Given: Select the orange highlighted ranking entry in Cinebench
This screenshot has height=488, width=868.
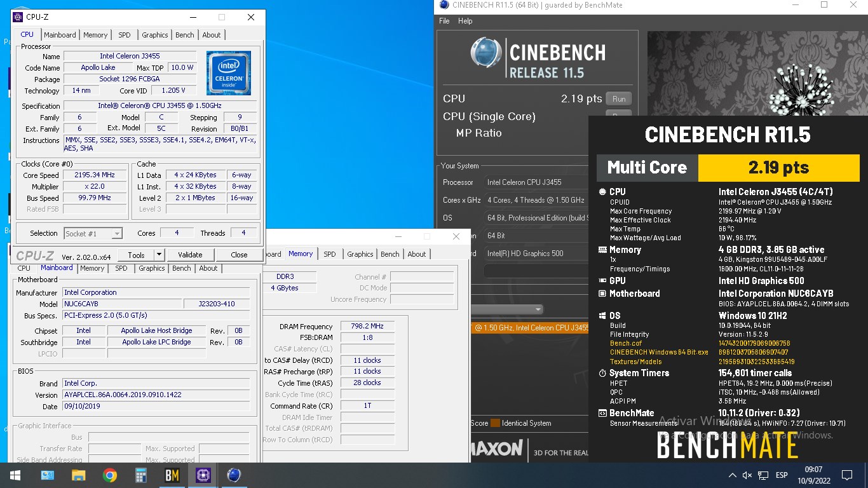Looking at the screenshot, I should click(x=530, y=328).
